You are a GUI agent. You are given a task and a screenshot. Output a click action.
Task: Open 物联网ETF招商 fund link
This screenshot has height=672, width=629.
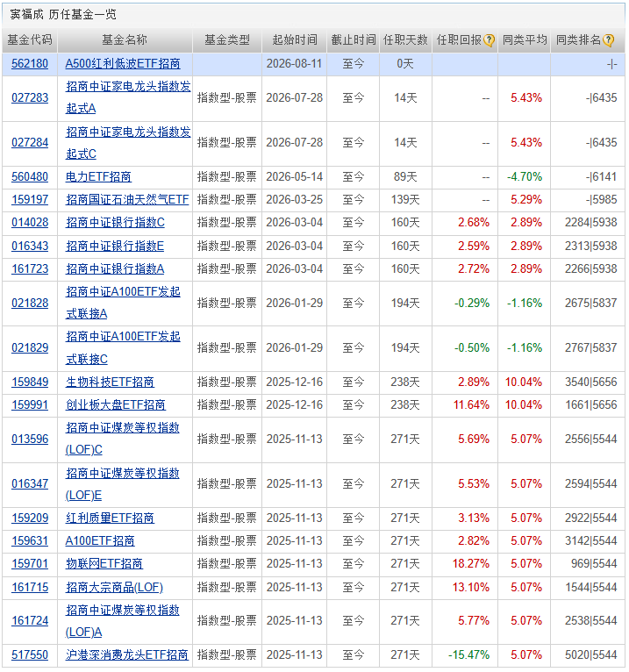click(x=104, y=564)
